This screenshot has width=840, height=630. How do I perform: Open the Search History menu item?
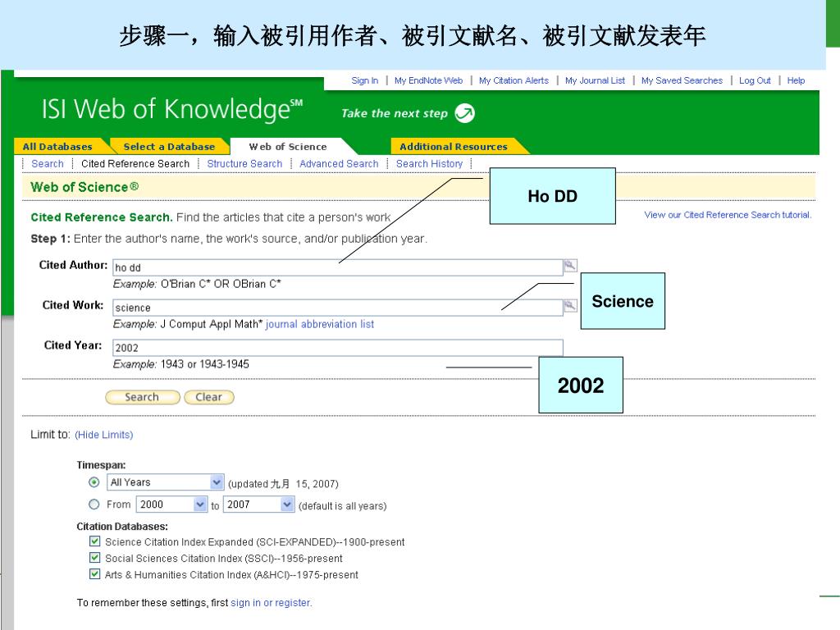[x=429, y=164]
